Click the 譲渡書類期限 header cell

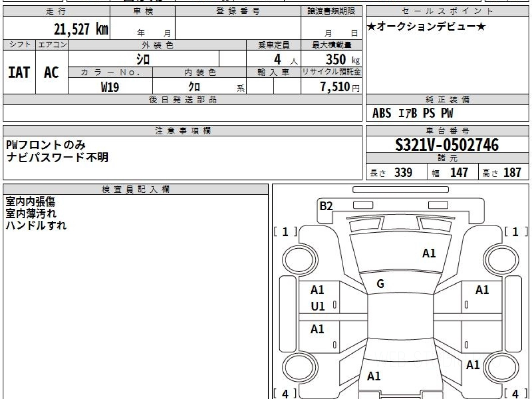pyautogui.click(x=331, y=12)
